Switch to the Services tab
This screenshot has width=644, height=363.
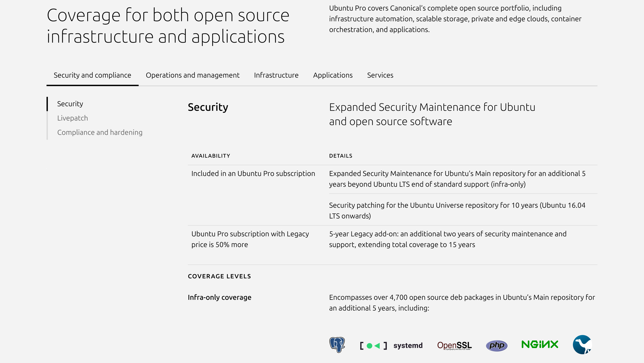380,75
